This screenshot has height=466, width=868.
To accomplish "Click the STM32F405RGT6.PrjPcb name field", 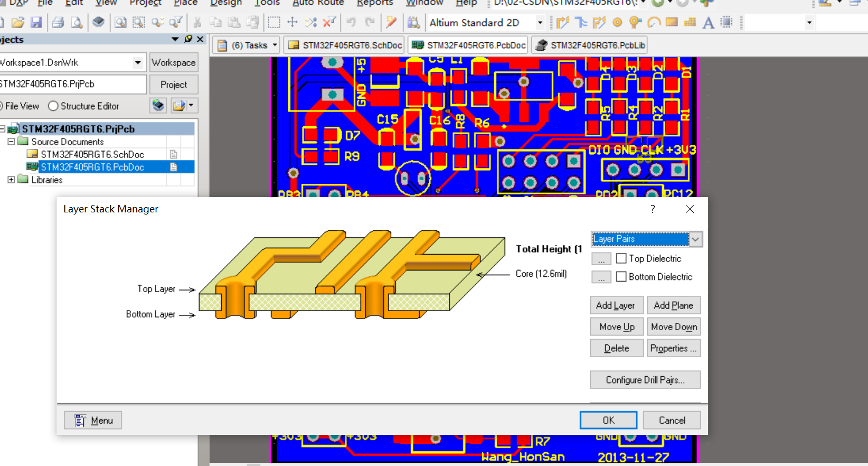I will pos(72,84).
